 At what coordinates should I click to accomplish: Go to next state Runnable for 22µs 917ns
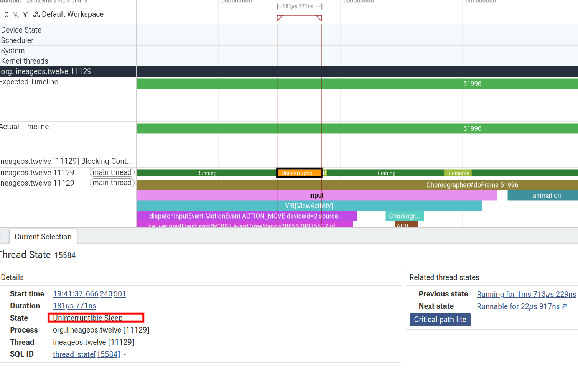(x=518, y=306)
